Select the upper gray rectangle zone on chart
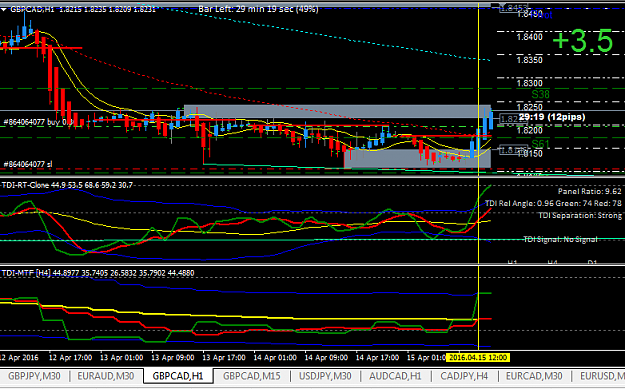 pyautogui.click(x=337, y=111)
